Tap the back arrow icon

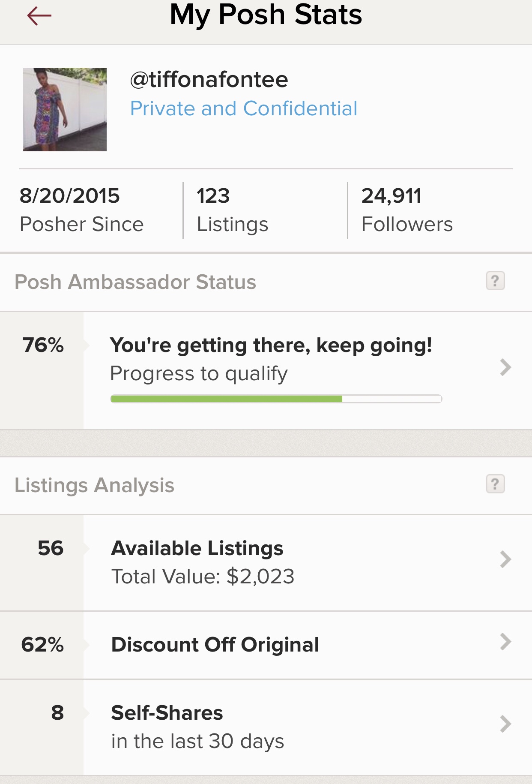tap(39, 16)
